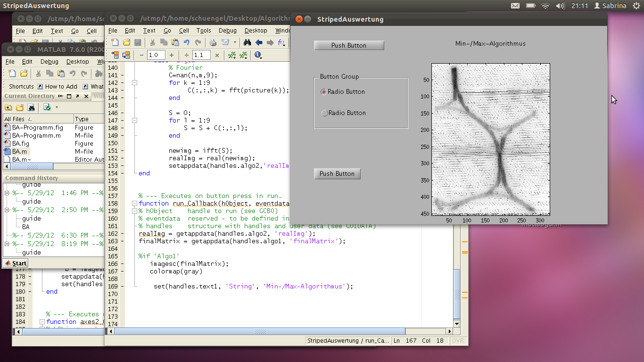Click the Print icon in editor toolbar
The width and height of the screenshot is (644, 362).
pos(213,42)
